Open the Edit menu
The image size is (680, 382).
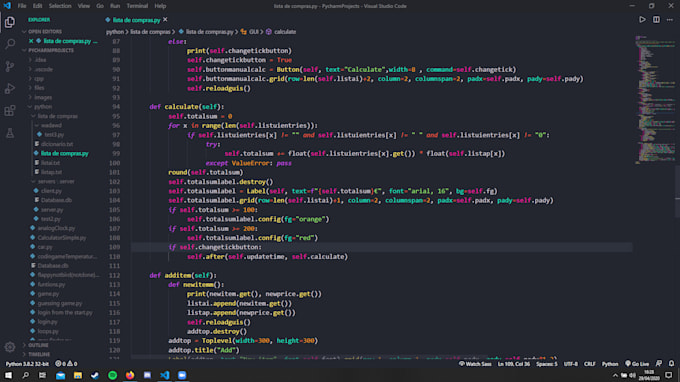38,6
